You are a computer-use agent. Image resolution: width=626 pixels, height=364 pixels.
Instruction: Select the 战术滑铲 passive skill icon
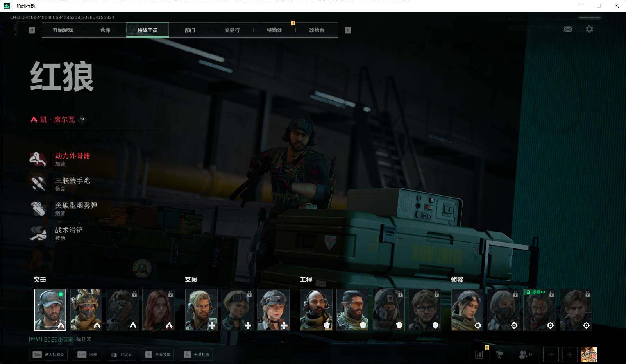coord(38,233)
